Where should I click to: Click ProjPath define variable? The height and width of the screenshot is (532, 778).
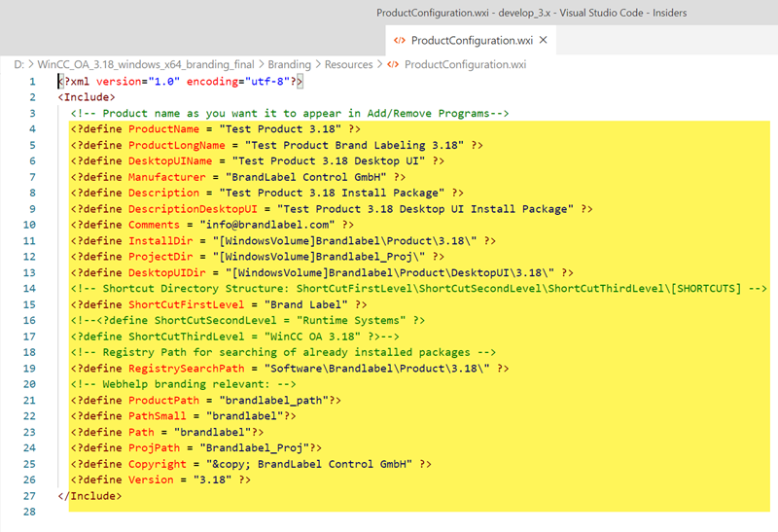point(154,448)
